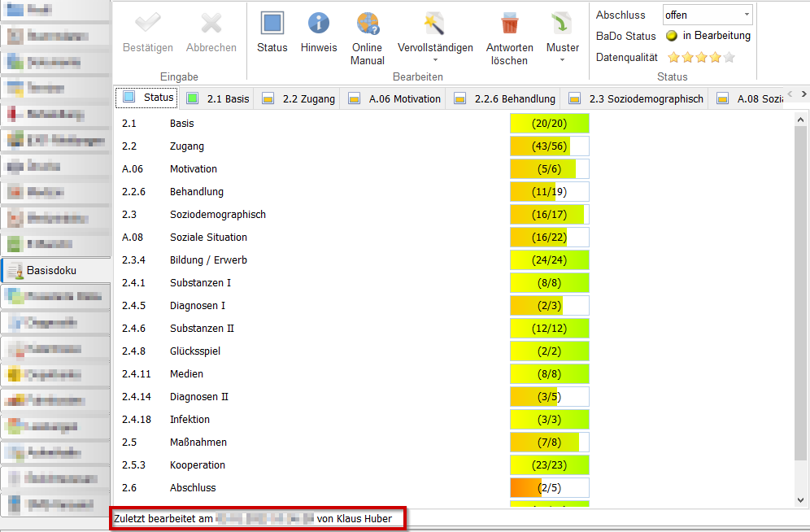Click the Abbrechen X icon

pos(211,24)
